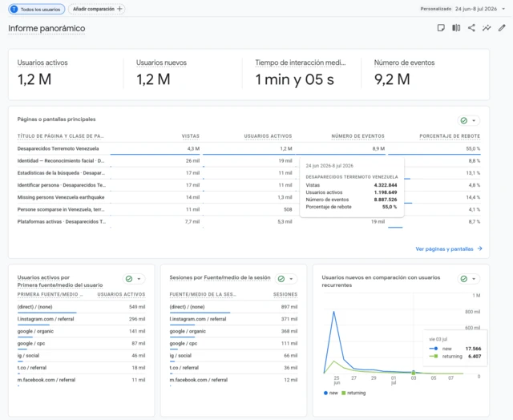Click green check in Usuarios activos por card
This screenshot has width=513, height=420.
click(129, 279)
